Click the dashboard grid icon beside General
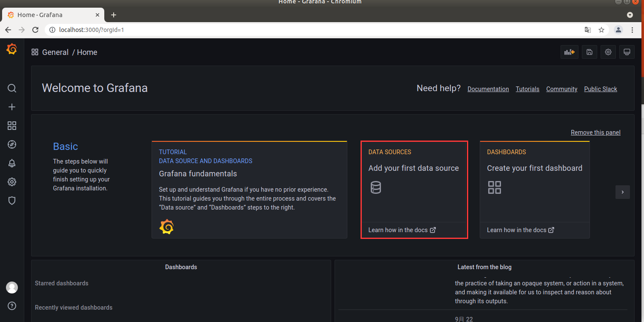Viewport: 644px width, 322px height. click(35, 52)
